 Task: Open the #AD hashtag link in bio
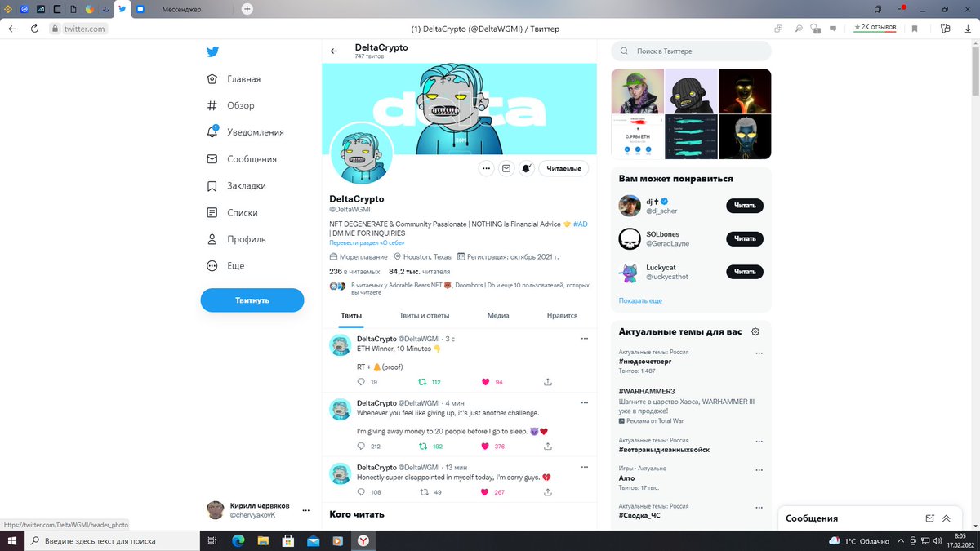(x=581, y=224)
